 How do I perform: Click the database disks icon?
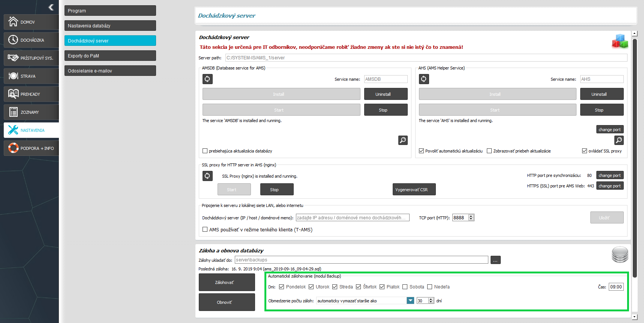(620, 254)
